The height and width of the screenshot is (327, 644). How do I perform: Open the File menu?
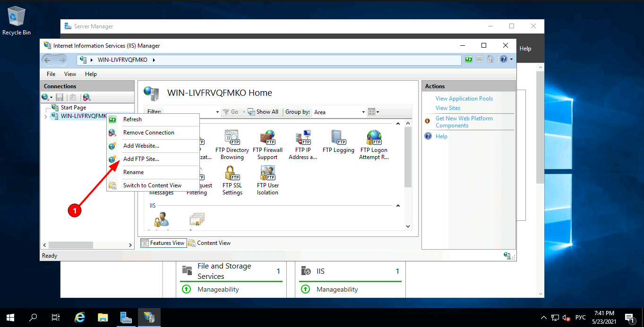point(51,74)
